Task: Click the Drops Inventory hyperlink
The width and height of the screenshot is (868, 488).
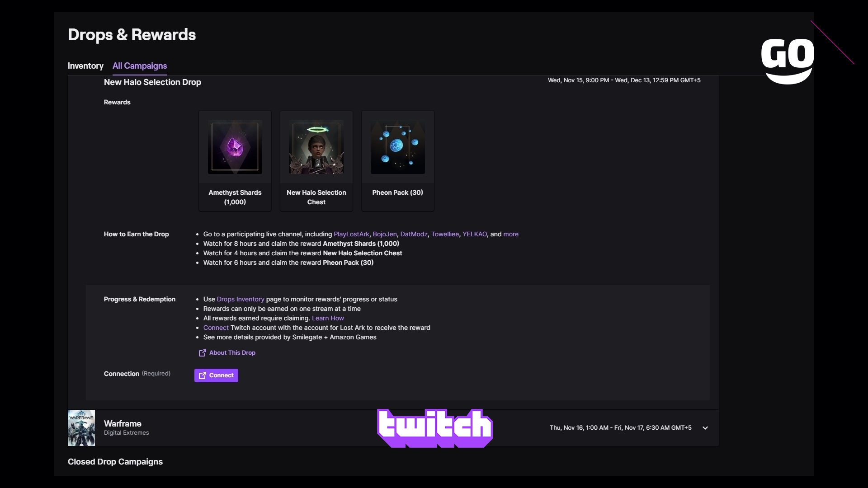Action: click(240, 299)
